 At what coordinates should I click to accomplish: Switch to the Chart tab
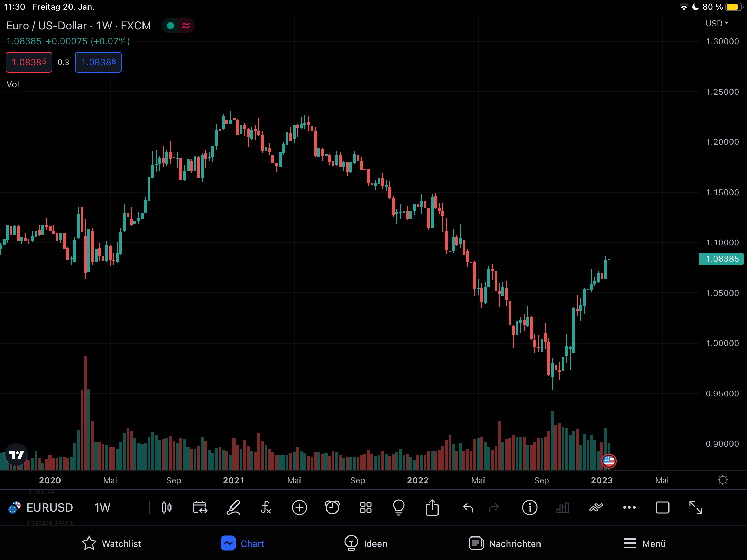coord(242,543)
